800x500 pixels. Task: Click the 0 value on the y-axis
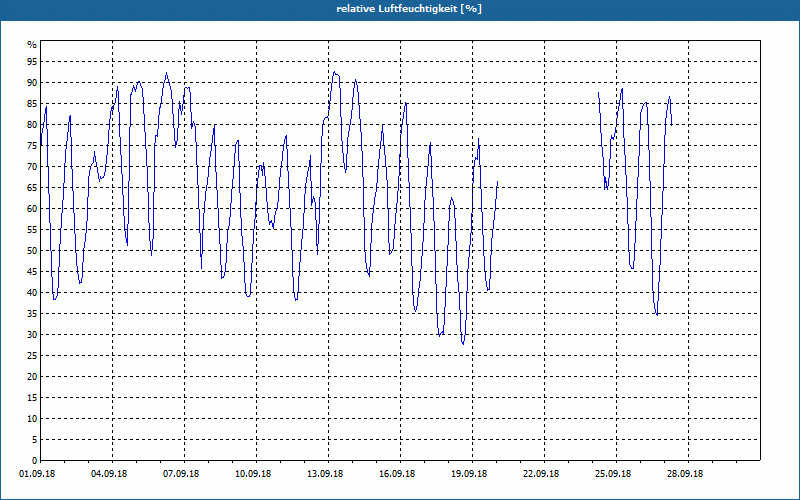(x=35, y=461)
